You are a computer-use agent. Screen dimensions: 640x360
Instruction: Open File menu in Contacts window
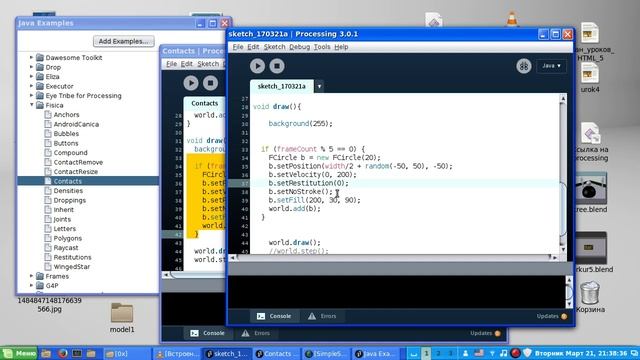171,64
